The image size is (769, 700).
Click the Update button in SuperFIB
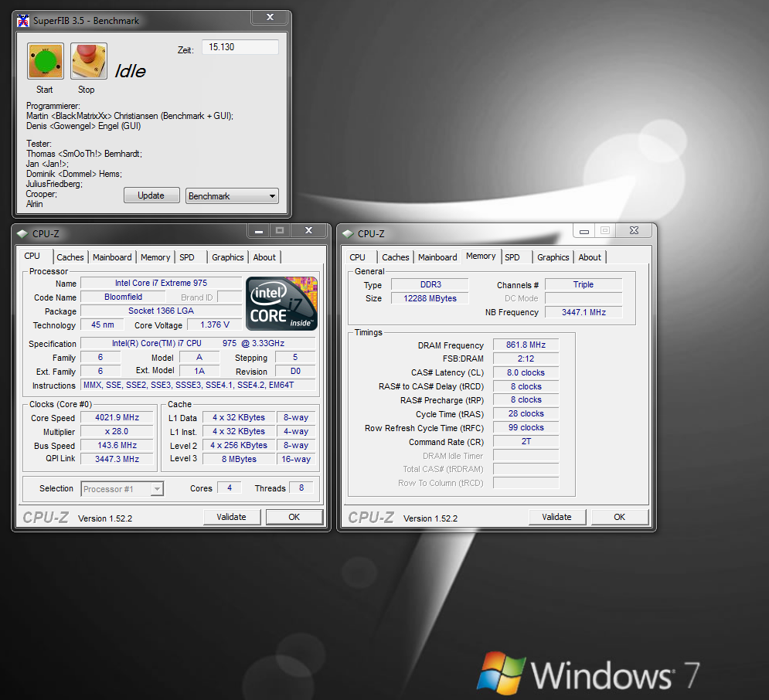click(x=151, y=195)
